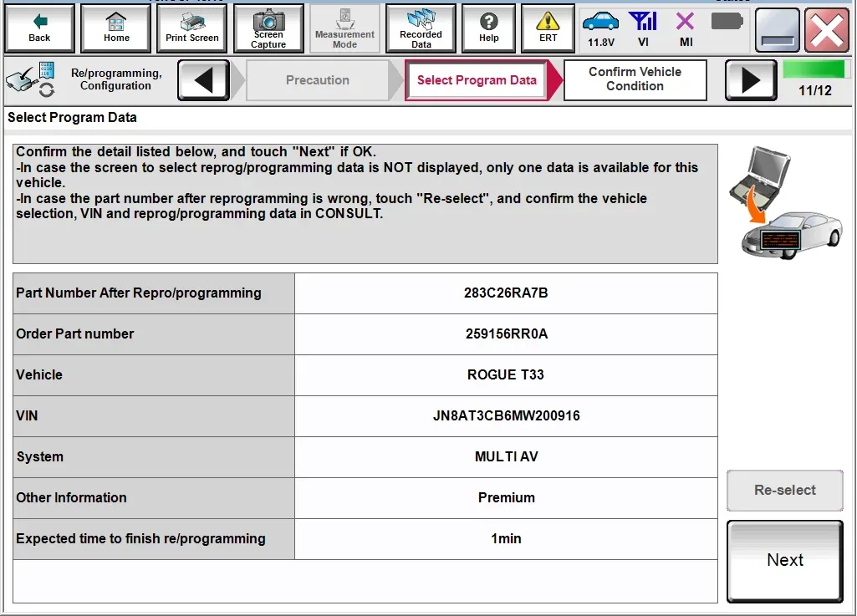Click the Next button

(785, 561)
